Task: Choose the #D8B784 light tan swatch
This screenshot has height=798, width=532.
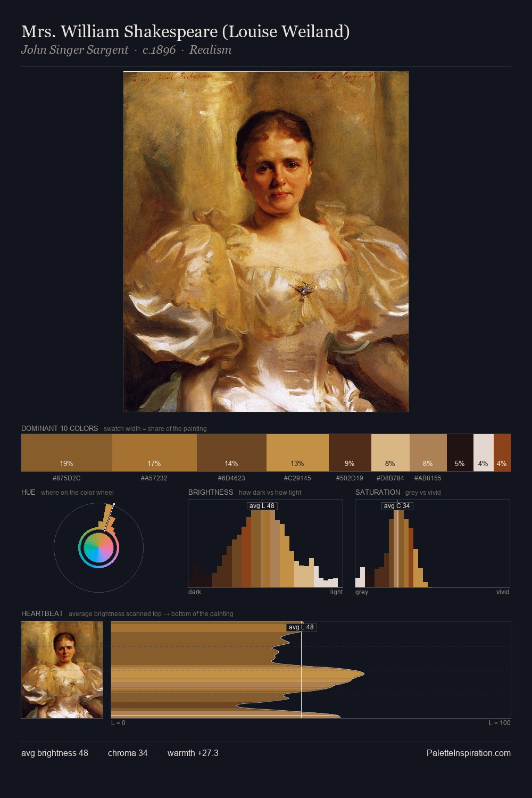Action: point(390,453)
